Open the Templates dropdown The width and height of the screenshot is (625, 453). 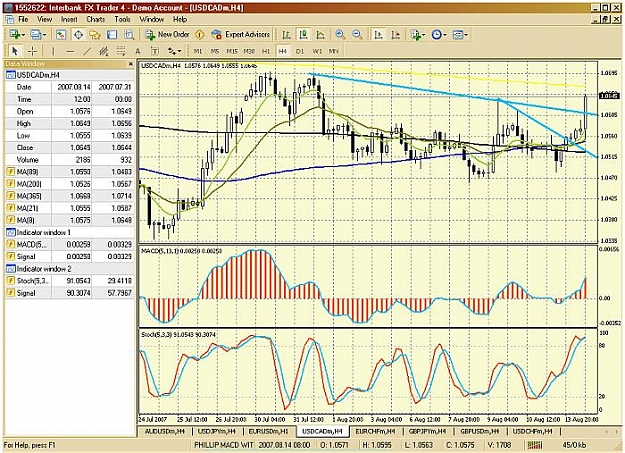(460, 35)
